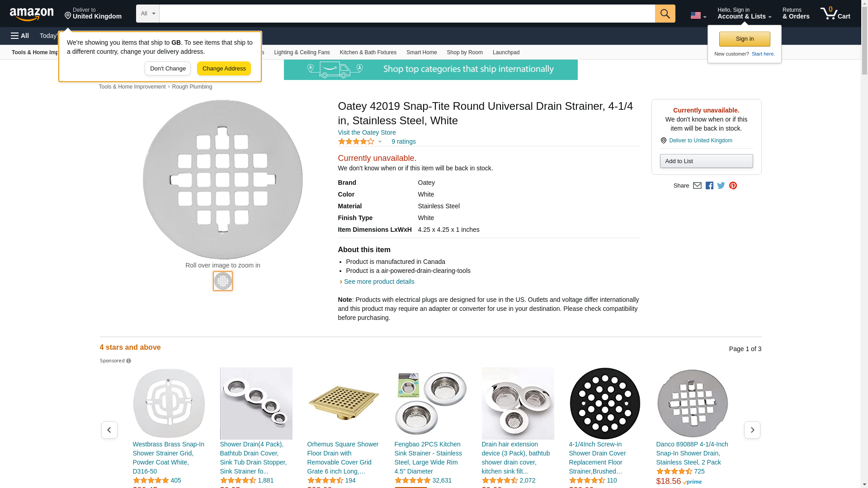Go to next carousel page arrow
The height and width of the screenshot is (488, 868).
pos(752,430)
